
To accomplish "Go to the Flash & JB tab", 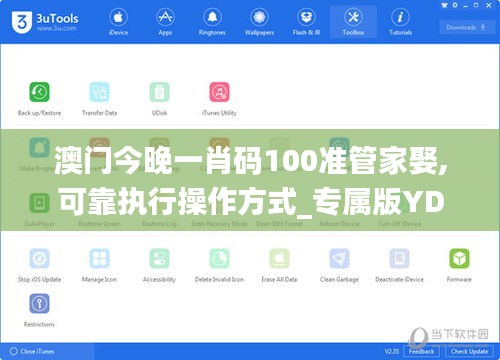I will pos(306,22).
